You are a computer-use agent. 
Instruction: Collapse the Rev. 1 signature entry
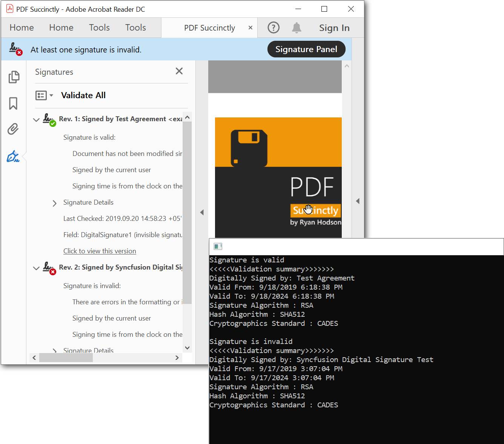[x=36, y=120]
